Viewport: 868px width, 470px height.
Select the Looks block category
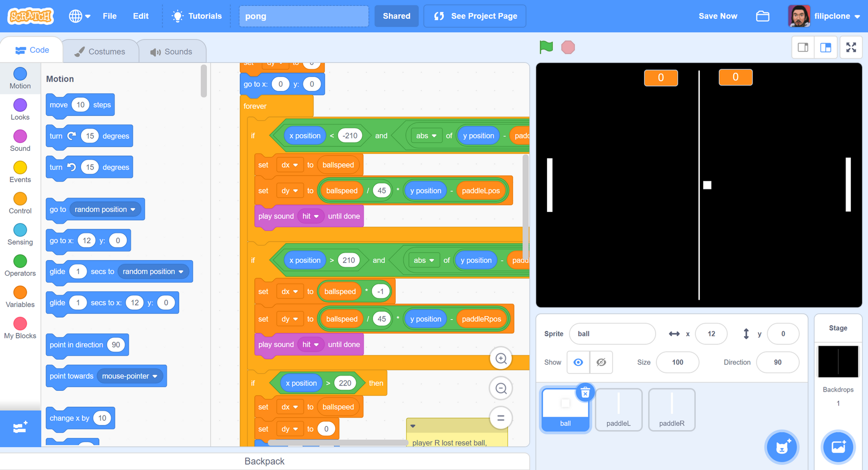[x=20, y=110]
